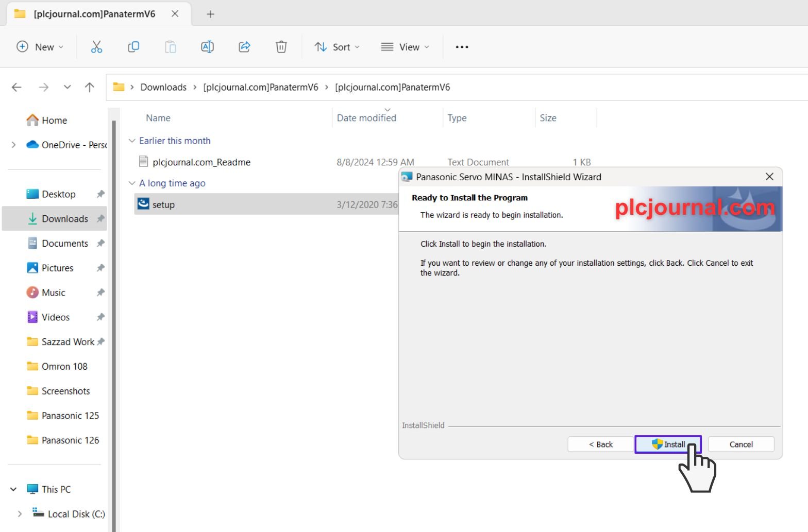
Task: Click the Pictures icon in sidebar
Action: pyautogui.click(x=32, y=268)
